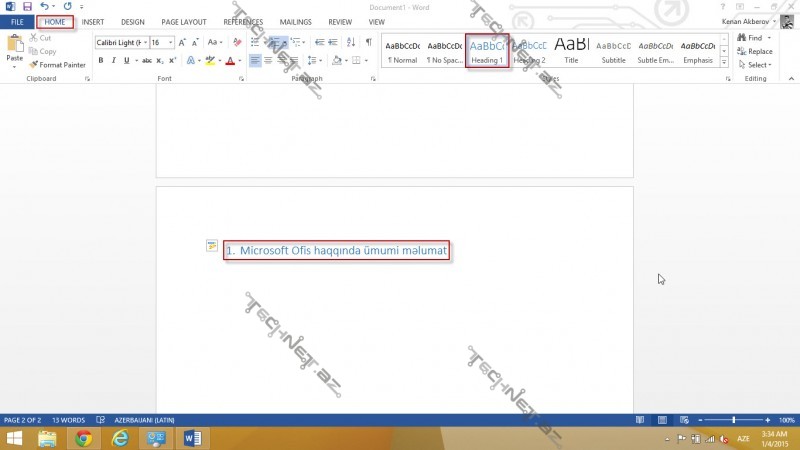Toggle Bold formatting
The image size is (800, 450).
pos(101,60)
